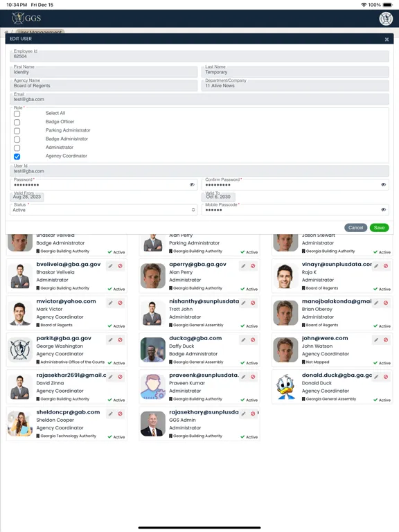Screen dimensions: 399x532
Task: Edit the manojbalakonda user
Action: (x=376, y=303)
